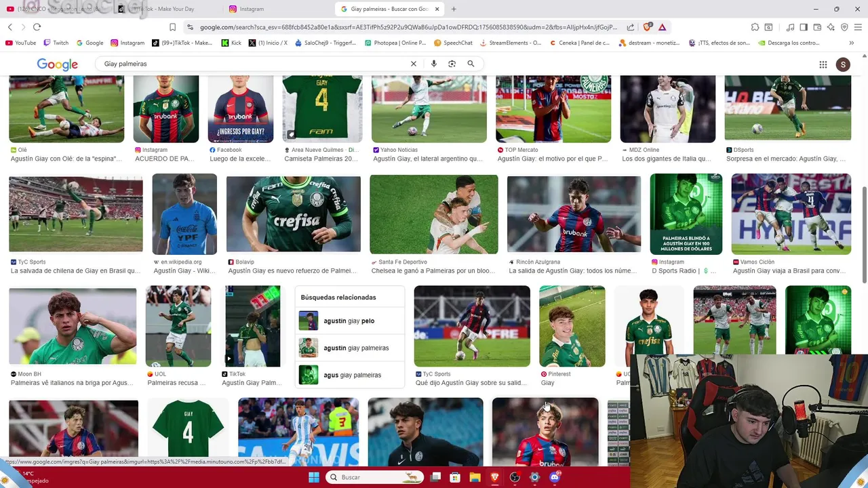Image resolution: width=868 pixels, height=488 pixels.
Task: Open the StreamElements bookmark
Action: tap(511, 43)
